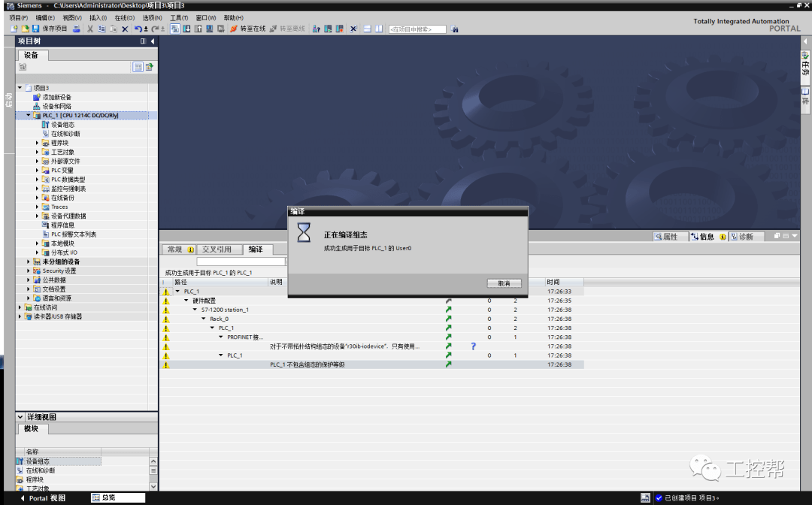
Task: Click the split editor vertically icon
Action: click(x=378, y=29)
